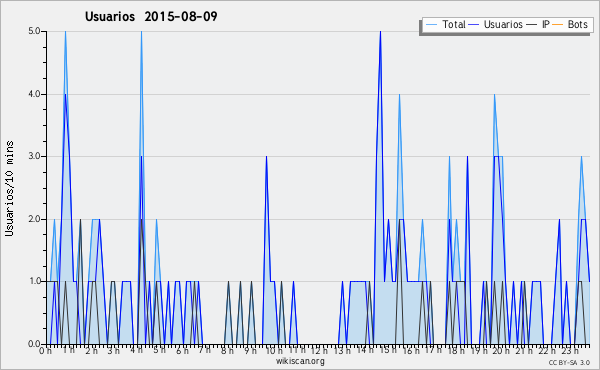Click the dark gray IP legend line
The image size is (600, 370).
click(x=532, y=25)
